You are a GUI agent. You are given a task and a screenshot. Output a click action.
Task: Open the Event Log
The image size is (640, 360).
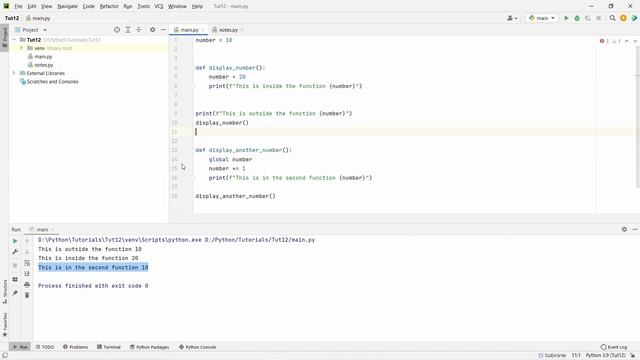click(614, 347)
